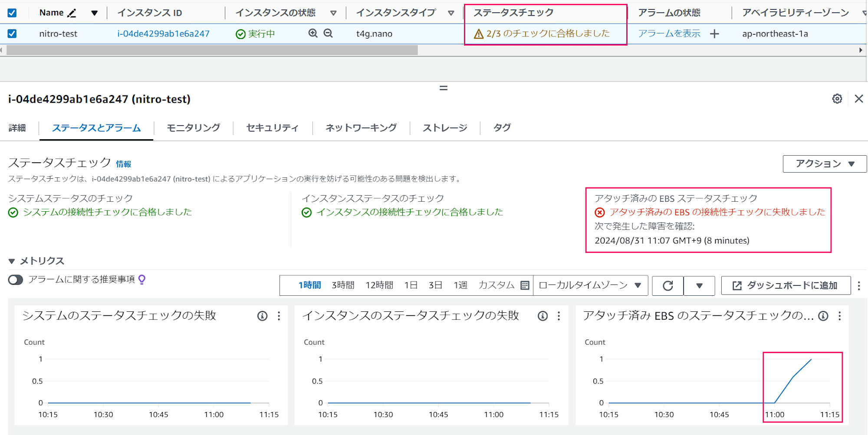Click ダッシュボードに追加 button
This screenshot has width=868, height=435.
pyautogui.click(x=786, y=286)
